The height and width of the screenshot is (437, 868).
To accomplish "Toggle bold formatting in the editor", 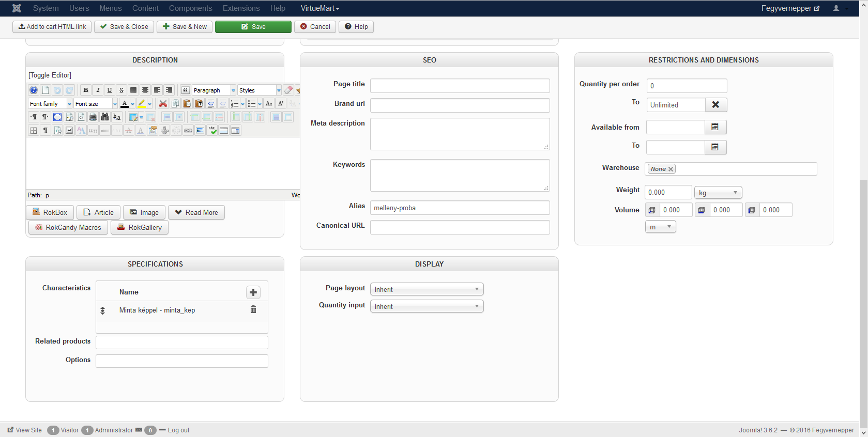I will [86, 90].
